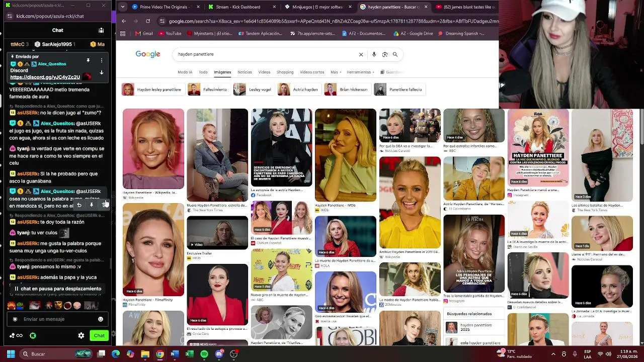Open chat settings gear
The image size is (644, 362).
pyautogui.click(x=81, y=335)
